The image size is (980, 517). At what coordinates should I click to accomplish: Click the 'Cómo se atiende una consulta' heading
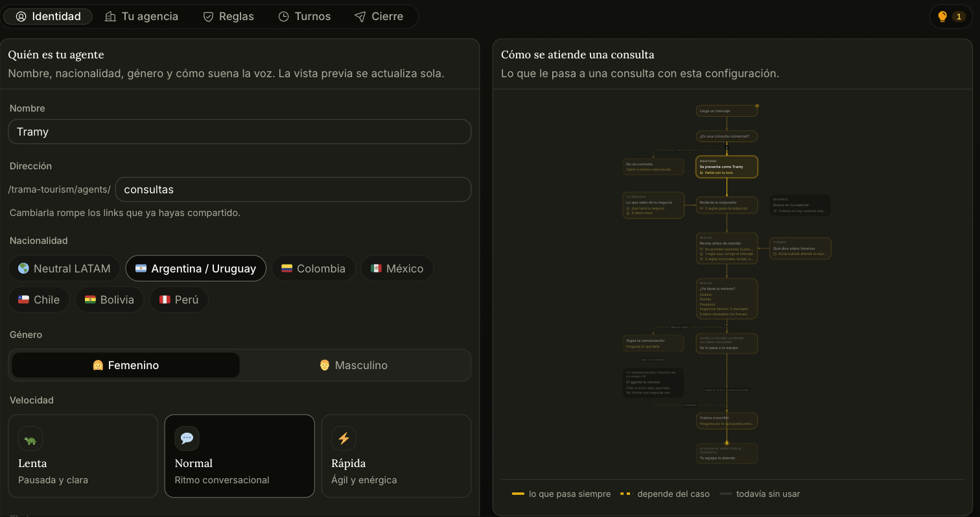577,54
